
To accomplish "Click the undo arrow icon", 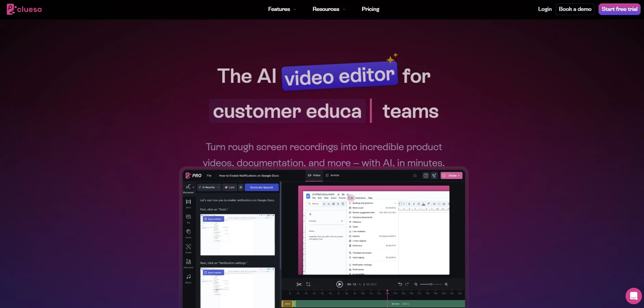I will click(400, 284).
